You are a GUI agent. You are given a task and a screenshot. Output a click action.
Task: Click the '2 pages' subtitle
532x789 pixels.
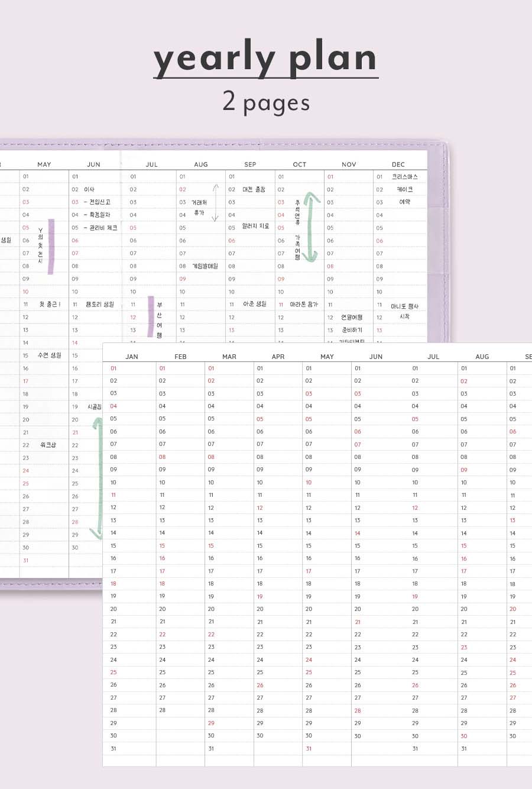(x=266, y=102)
